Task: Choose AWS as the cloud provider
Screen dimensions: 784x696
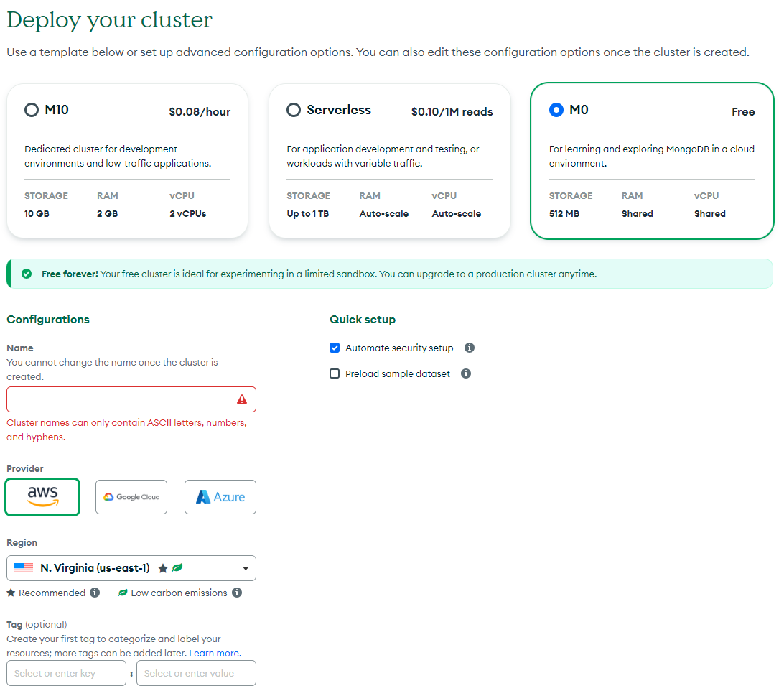Action: tap(42, 497)
